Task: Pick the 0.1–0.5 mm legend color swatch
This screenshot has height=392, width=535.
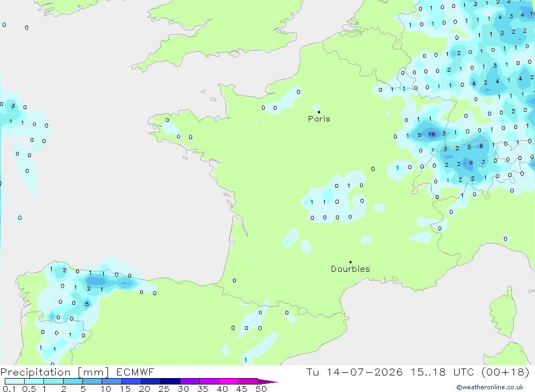Action: click(14, 381)
